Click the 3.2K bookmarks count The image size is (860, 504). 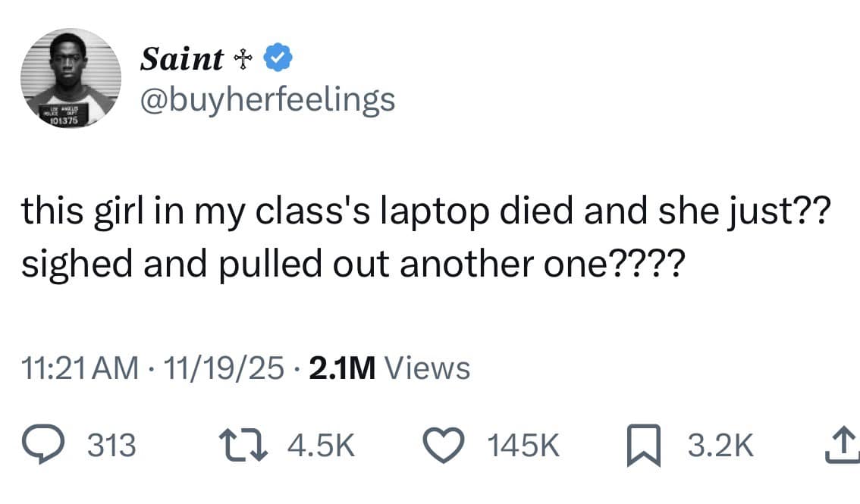coord(721,446)
